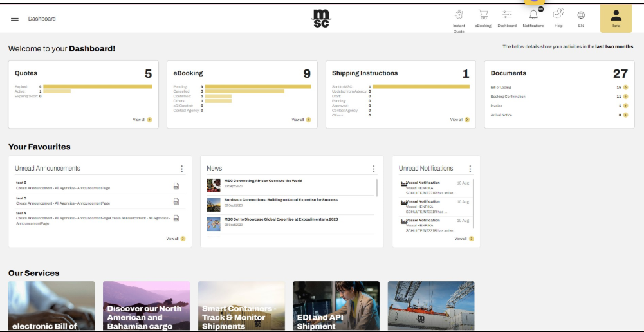Click the eBooking View all arrow
Screen dimensions: 644x332
308,120
